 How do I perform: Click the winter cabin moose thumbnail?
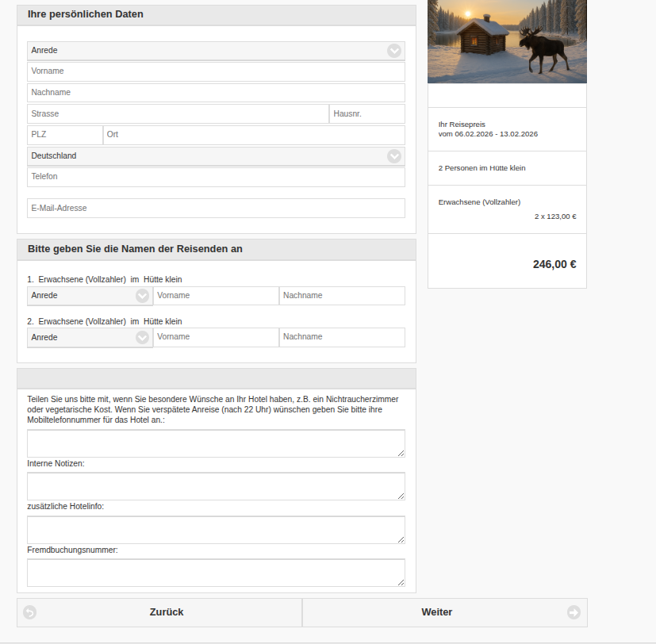pos(507,41)
